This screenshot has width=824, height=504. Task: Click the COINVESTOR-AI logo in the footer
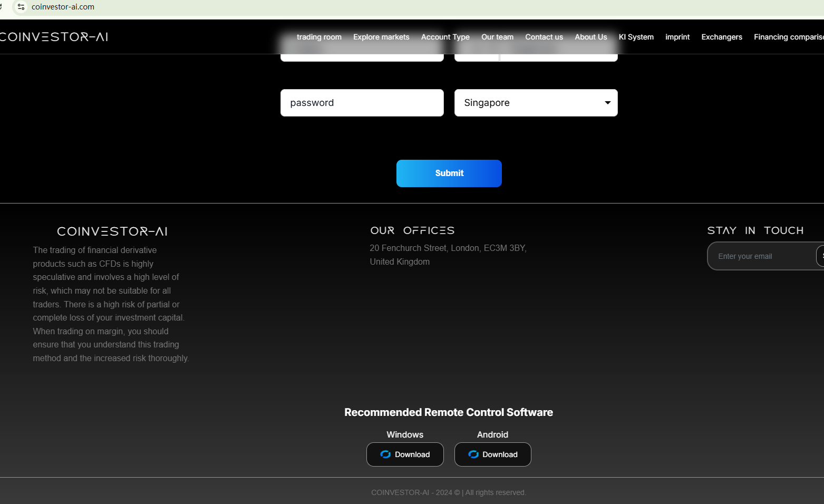tap(112, 231)
